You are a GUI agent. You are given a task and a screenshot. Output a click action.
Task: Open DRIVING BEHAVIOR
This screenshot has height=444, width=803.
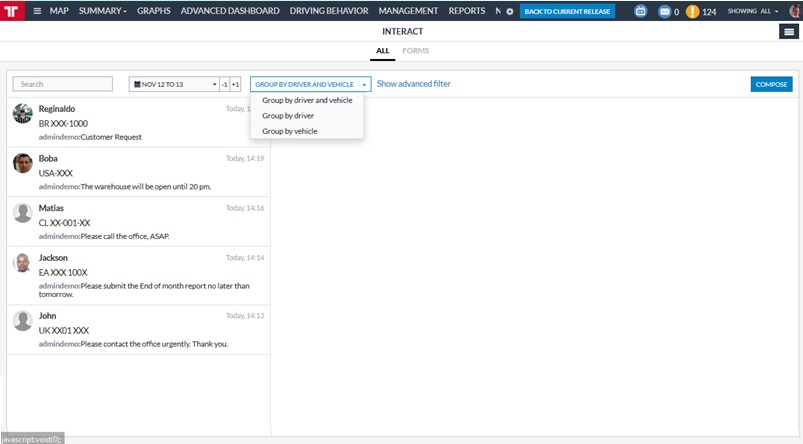point(329,11)
